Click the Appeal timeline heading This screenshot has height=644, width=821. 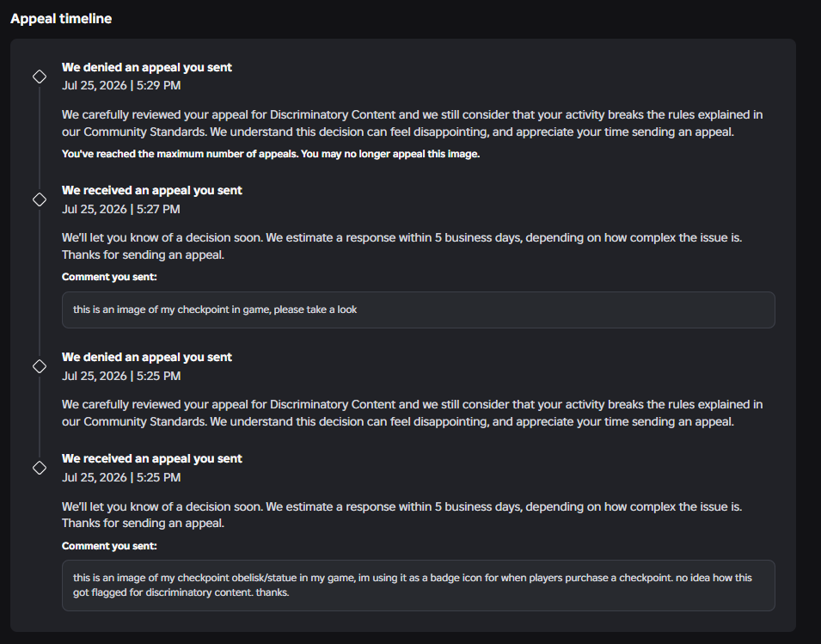(x=61, y=19)
